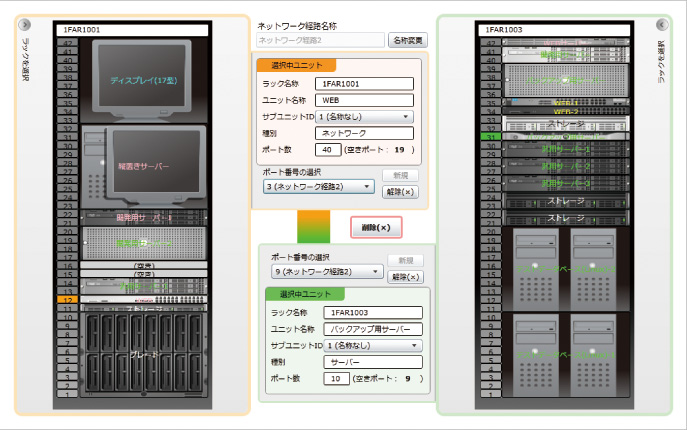The width and height of the screenshot is (687, 430).
Task: Select the highlighted orange slot 12 in left rack
Action: click(x=68, y=299)
